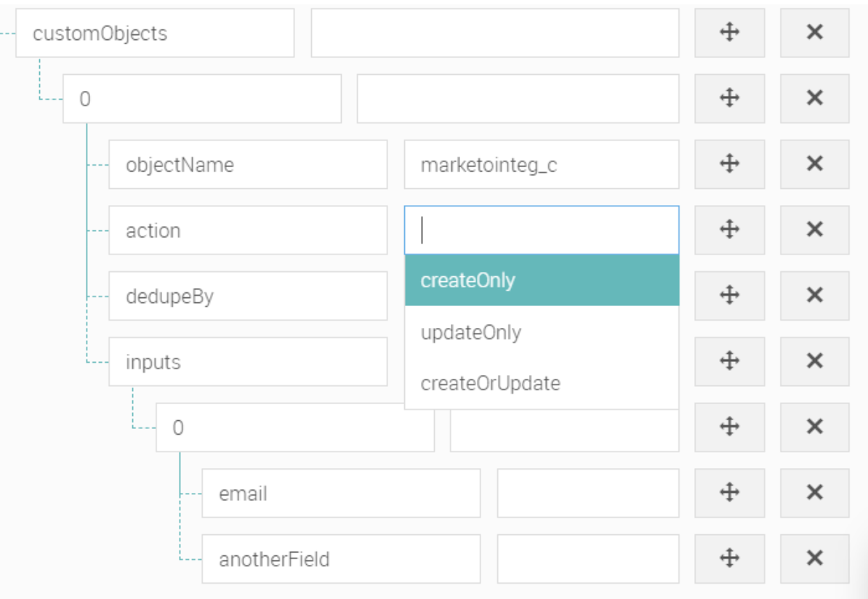Delete the customObjects row
This screenshot has height=599, width=868.
pos(814,34)
